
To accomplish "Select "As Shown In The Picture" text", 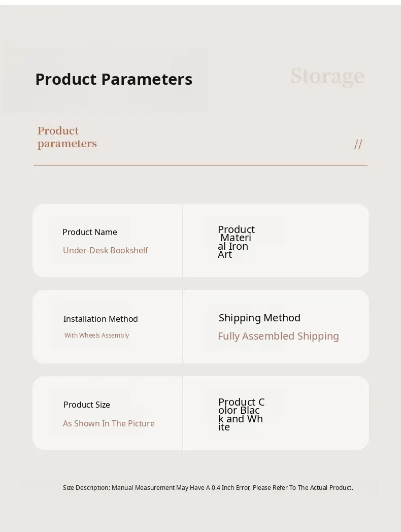I will tap(109, 423).
